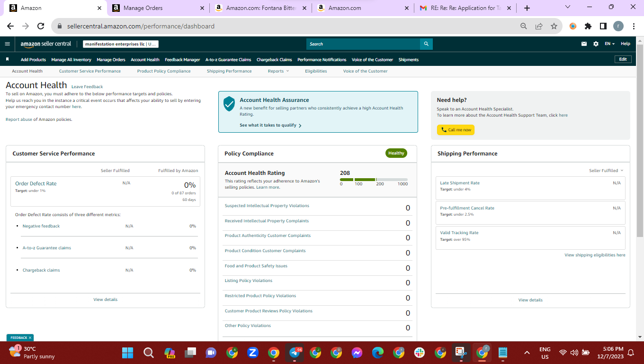
Task: Click the browser address bar URL
Action: tap(141, 27)
